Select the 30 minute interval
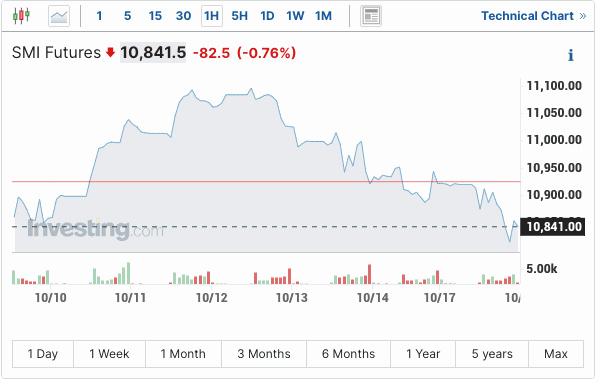595x379 pixels. [x=183, y=16]
